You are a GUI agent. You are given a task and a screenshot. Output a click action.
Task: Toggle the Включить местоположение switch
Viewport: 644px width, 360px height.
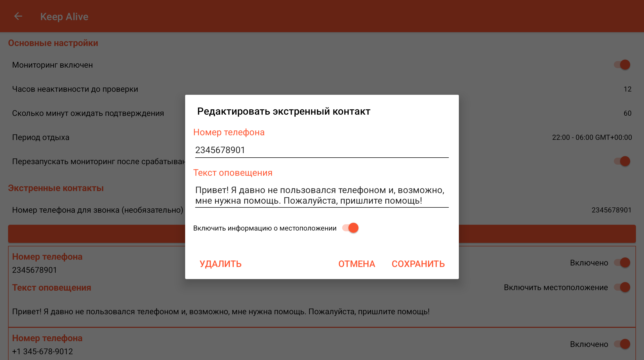[x=622, y=287]
